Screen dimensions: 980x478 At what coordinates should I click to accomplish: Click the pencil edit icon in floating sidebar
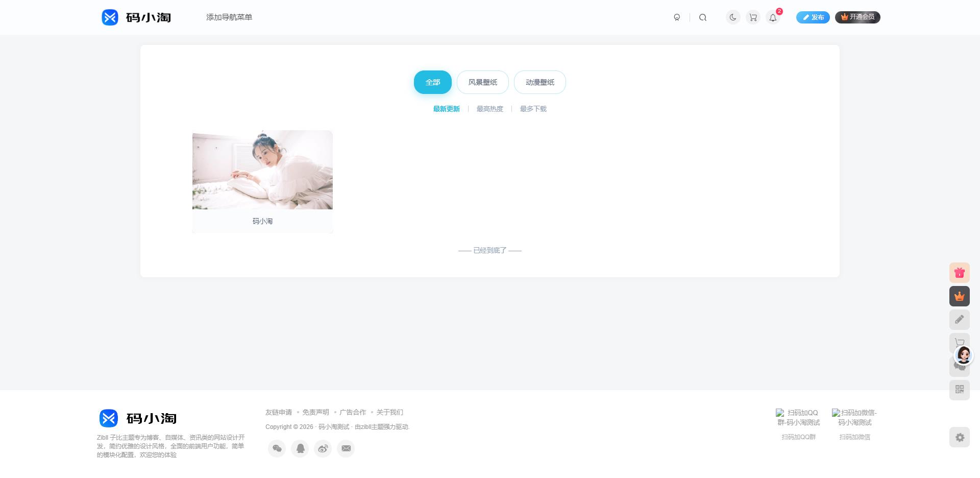(960, 320)
